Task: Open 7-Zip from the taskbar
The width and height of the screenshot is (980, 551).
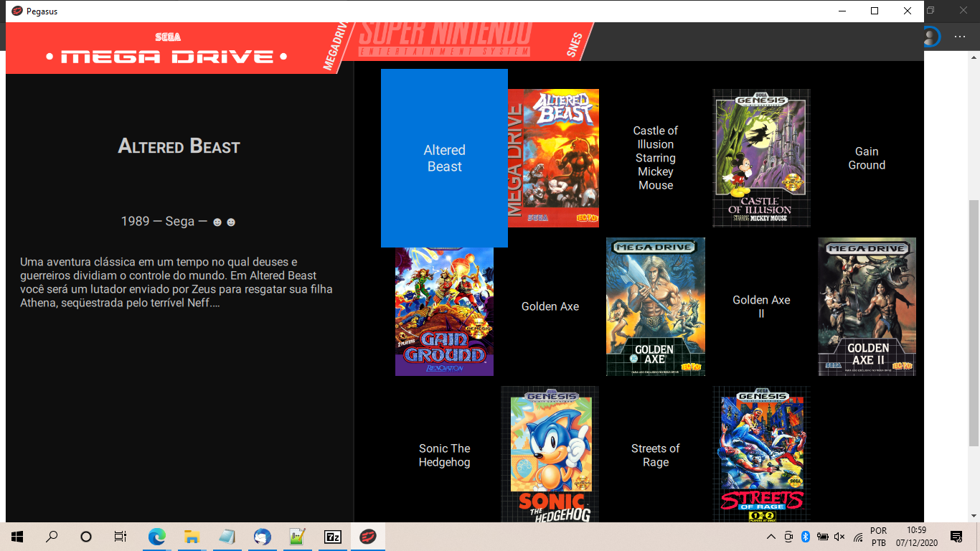Action: click(x=331, y=536)
